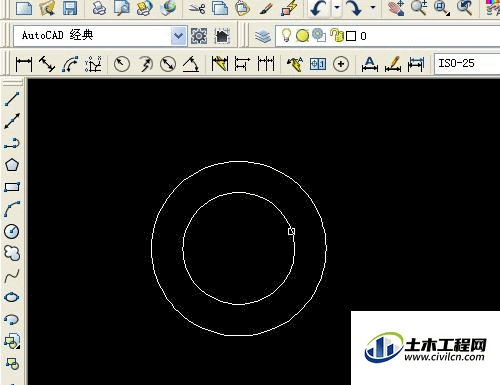
Task: Click the Paste clipboard icon
Action: click(243, 7)
